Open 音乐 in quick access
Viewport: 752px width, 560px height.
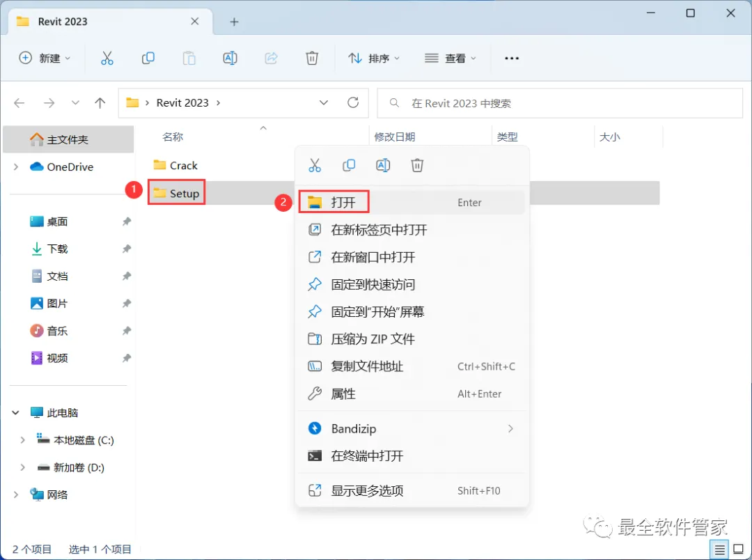click(x=49, y=331)
